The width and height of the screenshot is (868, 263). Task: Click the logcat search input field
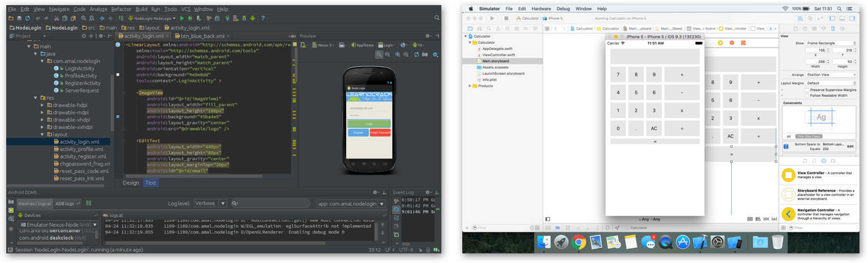pos(270,203)
